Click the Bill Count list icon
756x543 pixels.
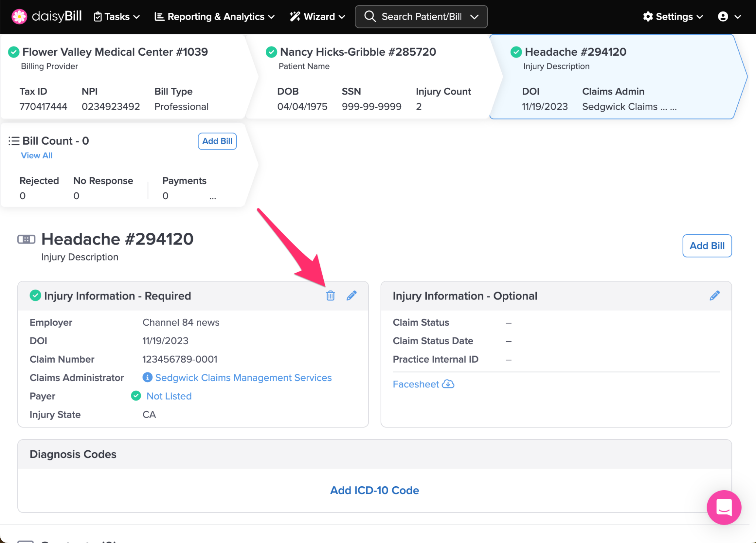(14, 141)
